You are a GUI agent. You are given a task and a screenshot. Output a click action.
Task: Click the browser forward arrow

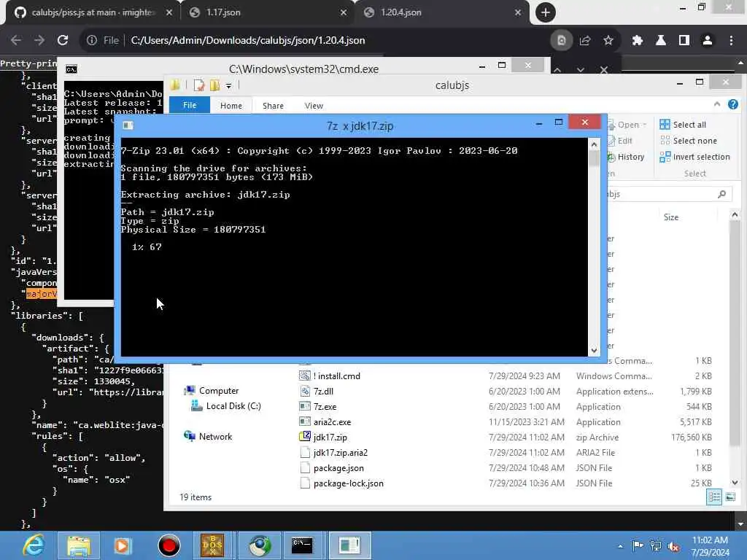point(39,41)
